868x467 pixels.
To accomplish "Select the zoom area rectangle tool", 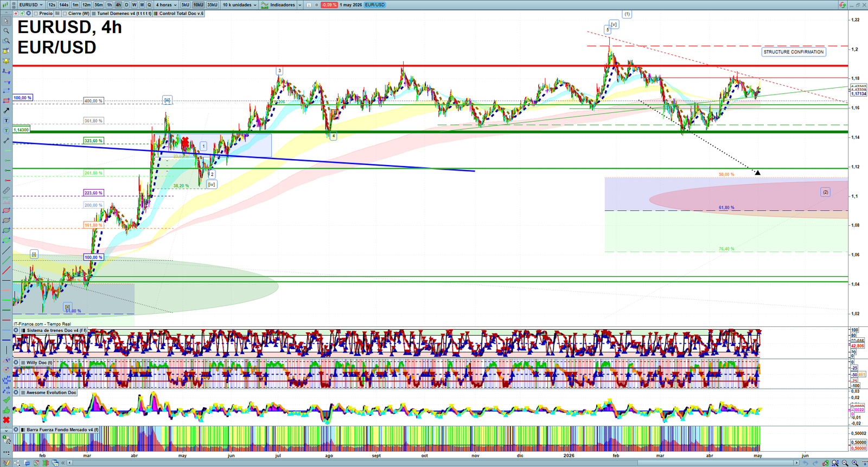I will [6, 41].
